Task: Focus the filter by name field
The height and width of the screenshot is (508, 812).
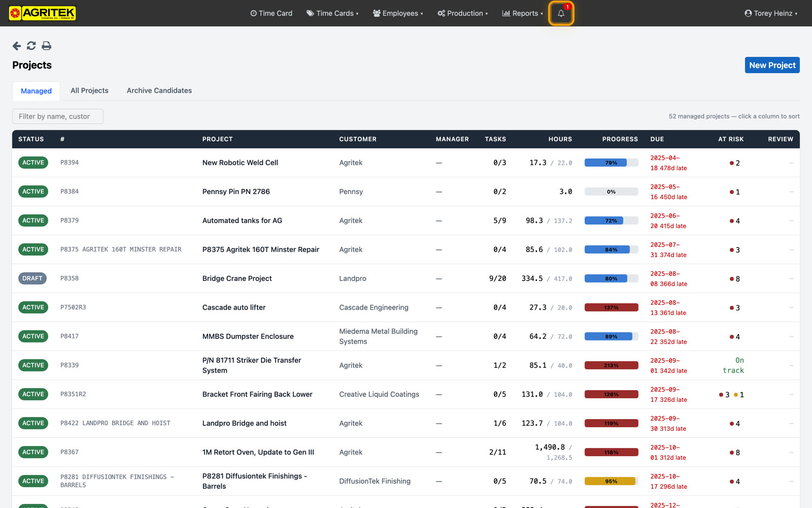Action: pyautogui.click(x=58, y=116)
